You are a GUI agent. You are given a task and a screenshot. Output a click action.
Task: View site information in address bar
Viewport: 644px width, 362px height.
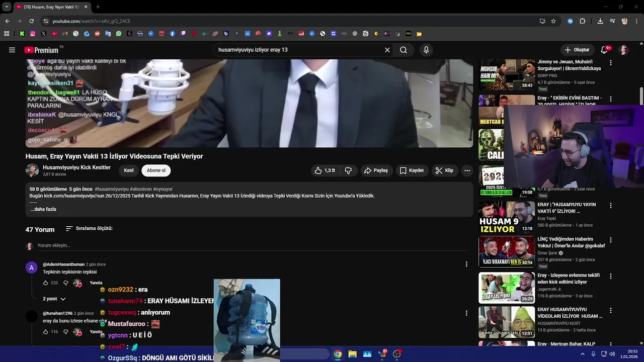pos(46,21)
